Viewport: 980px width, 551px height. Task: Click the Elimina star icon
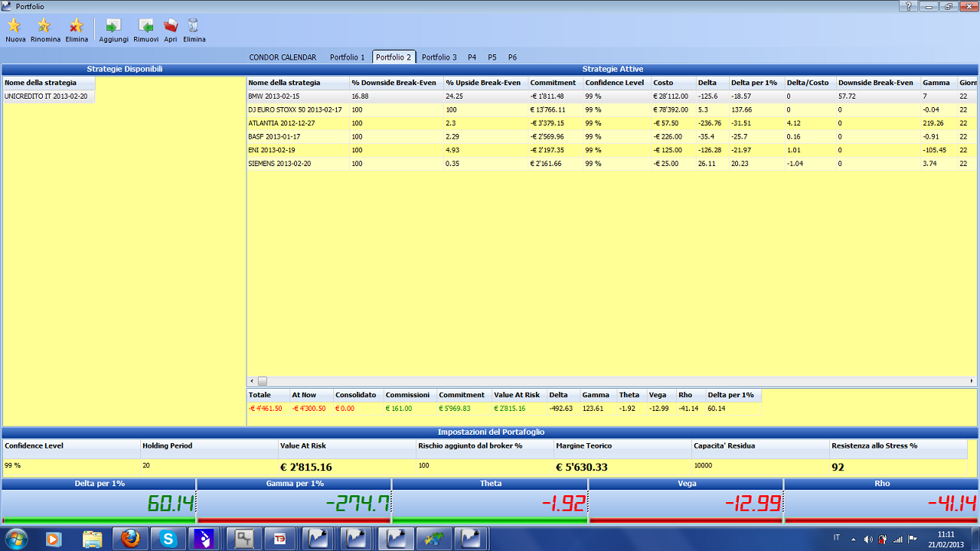click(x=76, y=25)
